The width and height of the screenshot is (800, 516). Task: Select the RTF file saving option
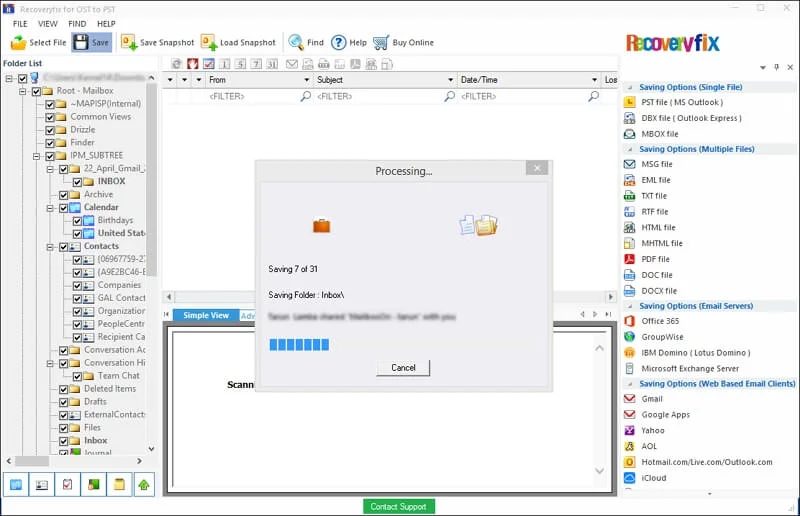646,211
